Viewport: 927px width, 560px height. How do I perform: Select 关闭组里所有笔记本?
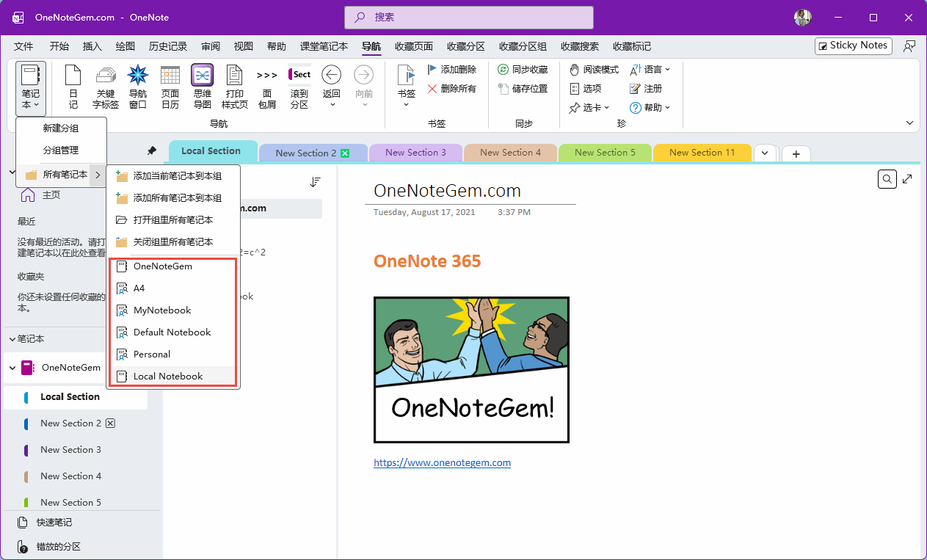pyautogui.click(x=173, y=241)
